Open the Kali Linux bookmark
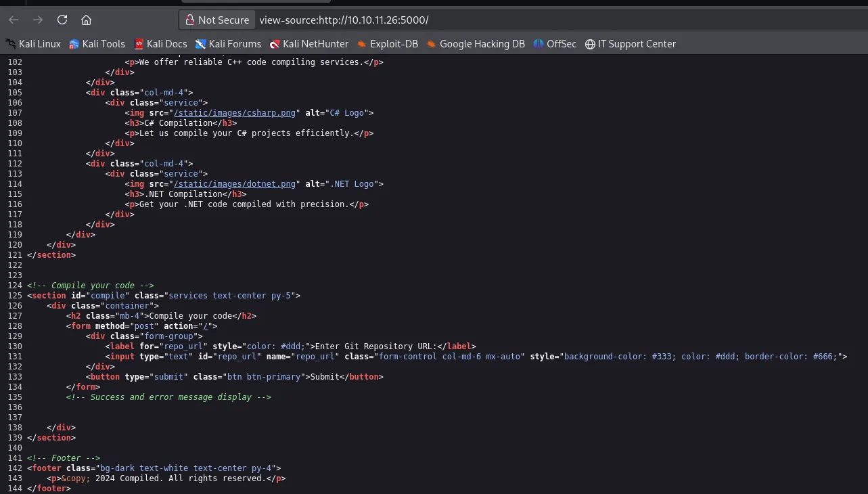The height and width of the screenshot is (494, 868). point(33,44)
